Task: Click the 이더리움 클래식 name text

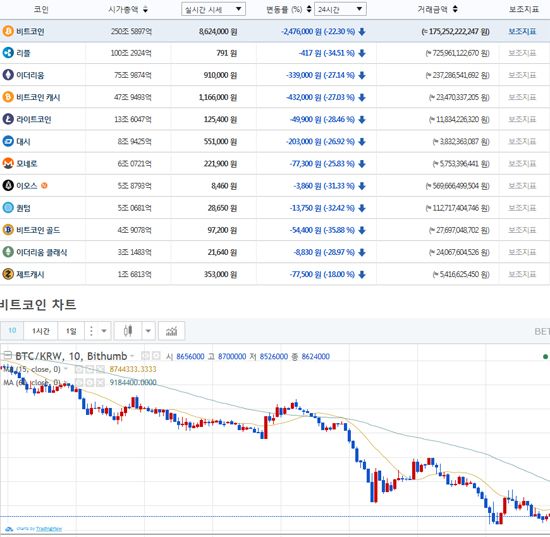Action: [42, 252]
